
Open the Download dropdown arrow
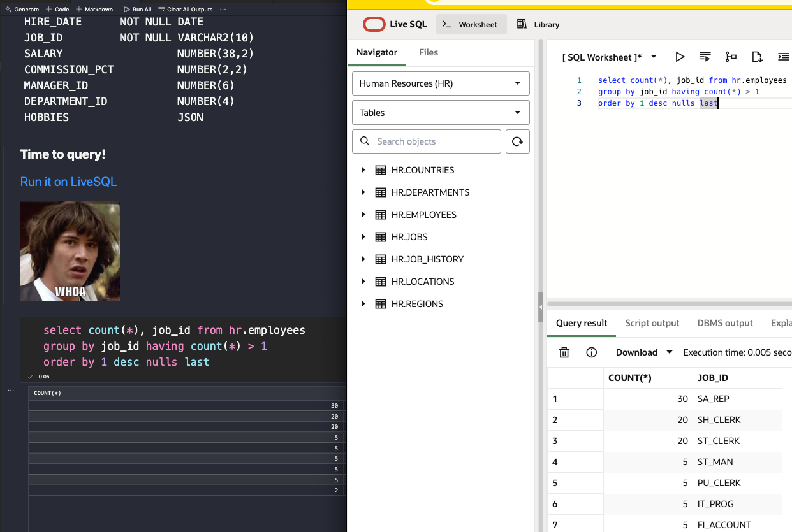669,352
